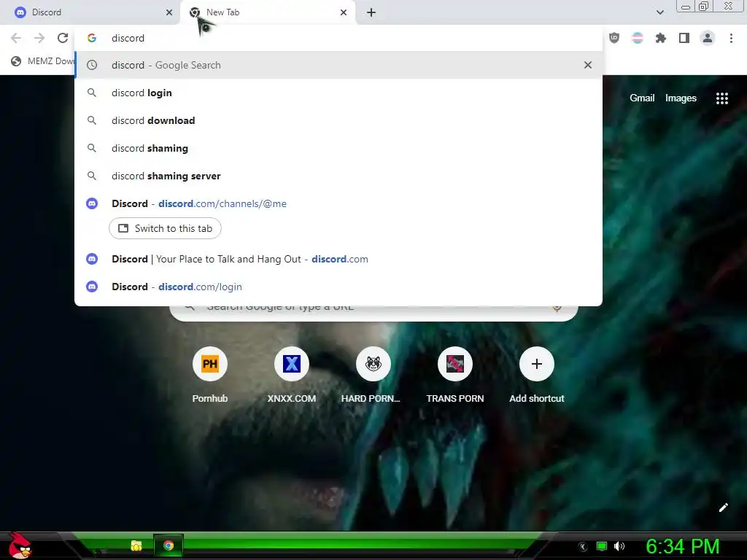Image resolution: width=747 pixels, height=560 pixels.
Task: Open Chrome's three-dot menu
Action: [x=731, y=38]
